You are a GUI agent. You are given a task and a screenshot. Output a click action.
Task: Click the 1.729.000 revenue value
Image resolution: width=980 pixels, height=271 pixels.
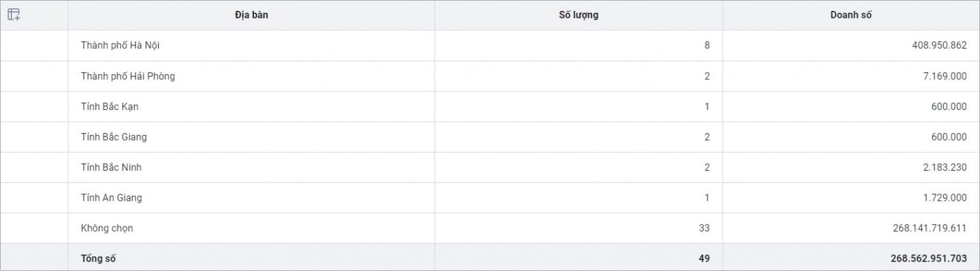[945, 197]
